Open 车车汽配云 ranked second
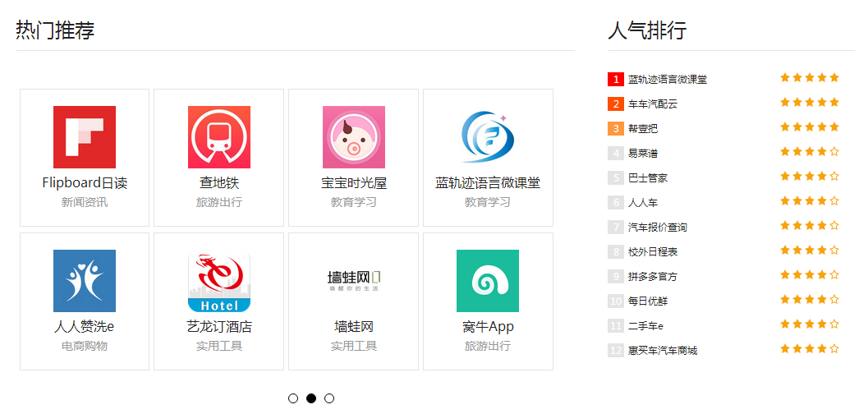 (x=653, y=104)
